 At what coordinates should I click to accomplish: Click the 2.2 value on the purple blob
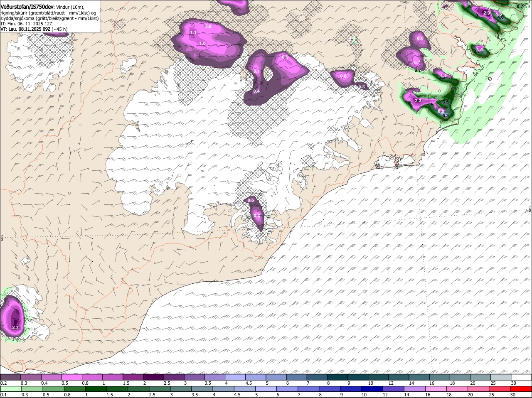point(16,327)
